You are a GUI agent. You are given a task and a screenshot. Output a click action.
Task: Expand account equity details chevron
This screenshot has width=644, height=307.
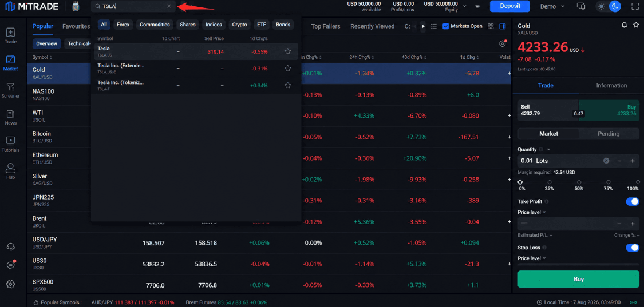click(464, 6)
